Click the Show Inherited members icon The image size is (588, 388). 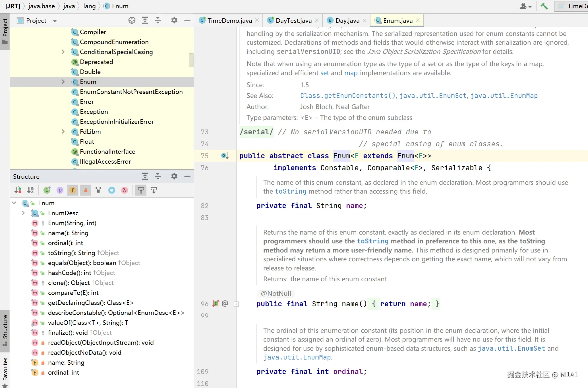(x=98, y=190)
